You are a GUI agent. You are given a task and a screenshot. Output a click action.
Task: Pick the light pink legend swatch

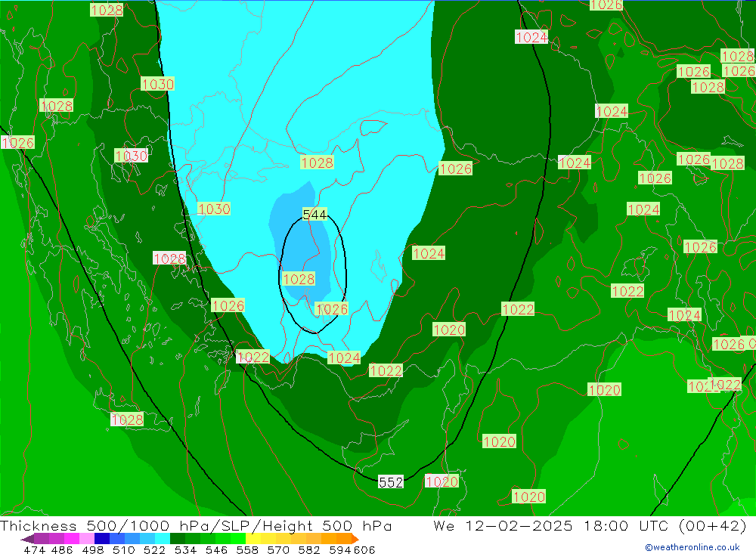87,539
